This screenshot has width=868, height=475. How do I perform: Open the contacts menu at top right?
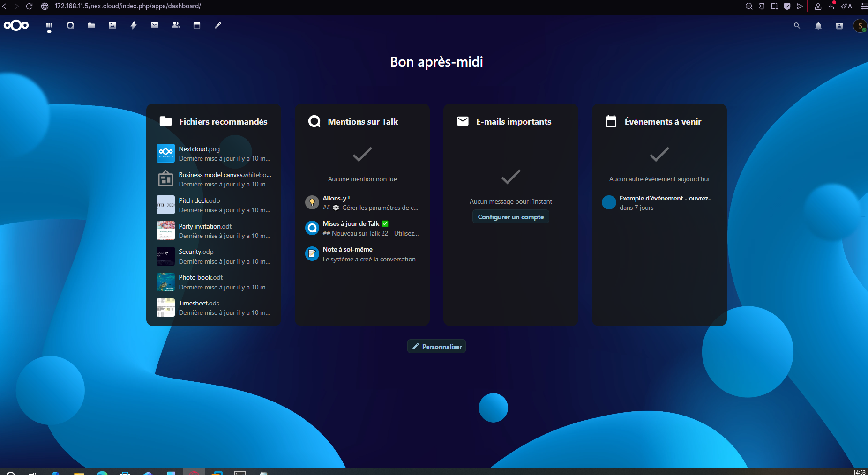(838, 26)
